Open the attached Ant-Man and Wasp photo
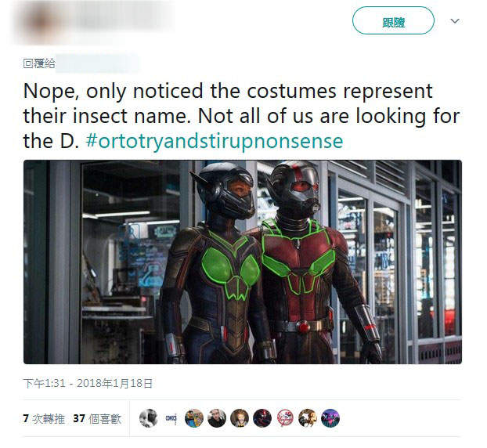Viewport: 487px width, 448px height. [x=243, y=262]
